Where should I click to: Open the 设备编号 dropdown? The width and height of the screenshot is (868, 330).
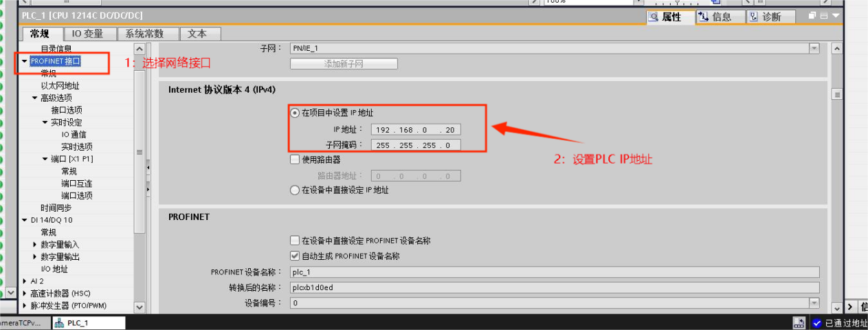click(814, 302)
